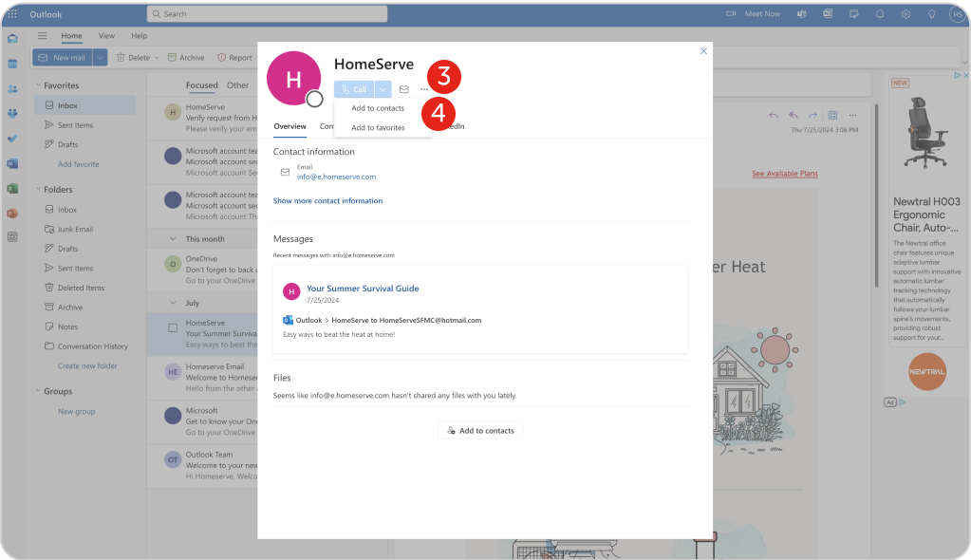971x560 pixels.
Task: Click the more options ellipsis on contact card
Action: [424, 89]
